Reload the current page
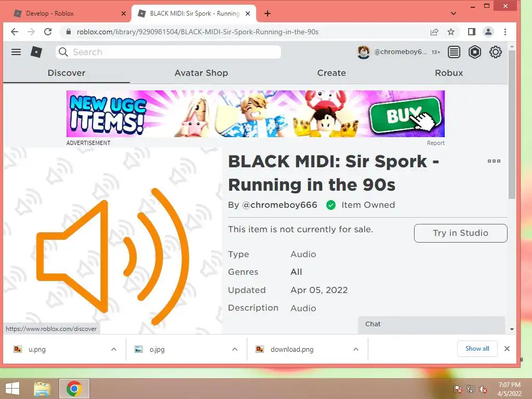The image size is (532, 399). [48, 32]
